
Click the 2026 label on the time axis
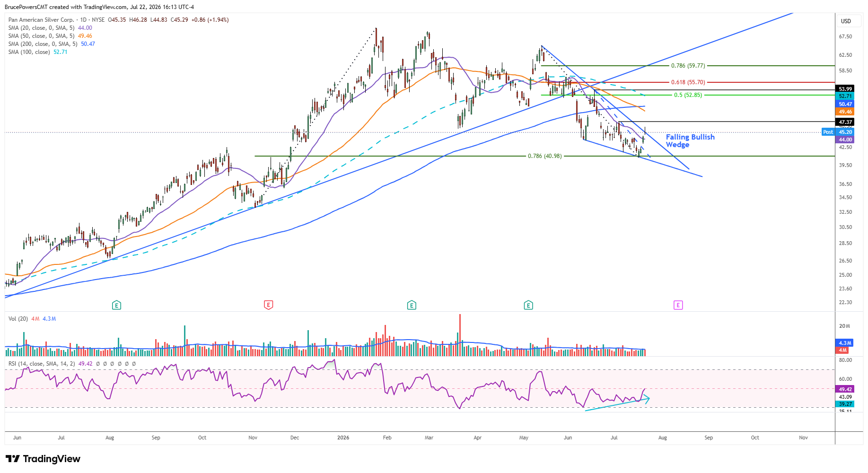click(343, 438)
